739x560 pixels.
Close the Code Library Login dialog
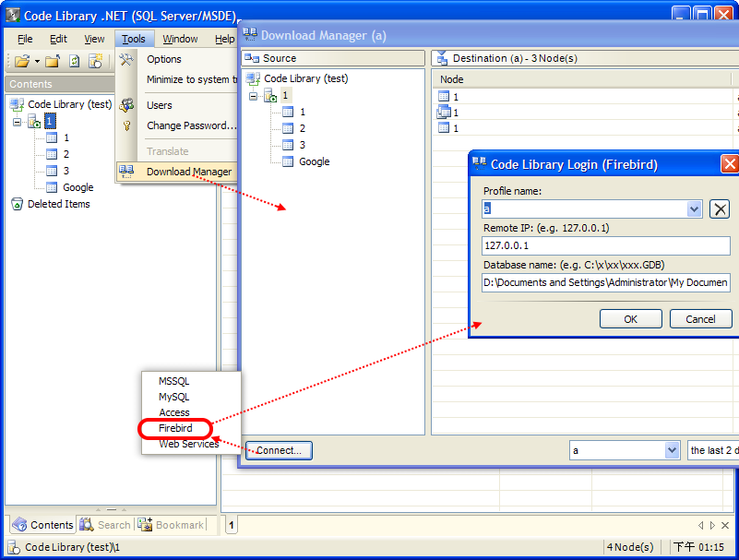[730, 164]
